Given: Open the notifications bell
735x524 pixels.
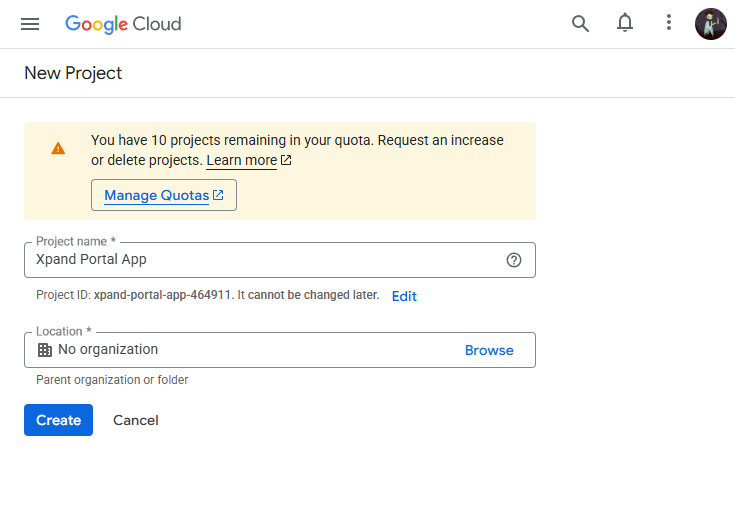Looking at the screenshot, I should [625, 24].
